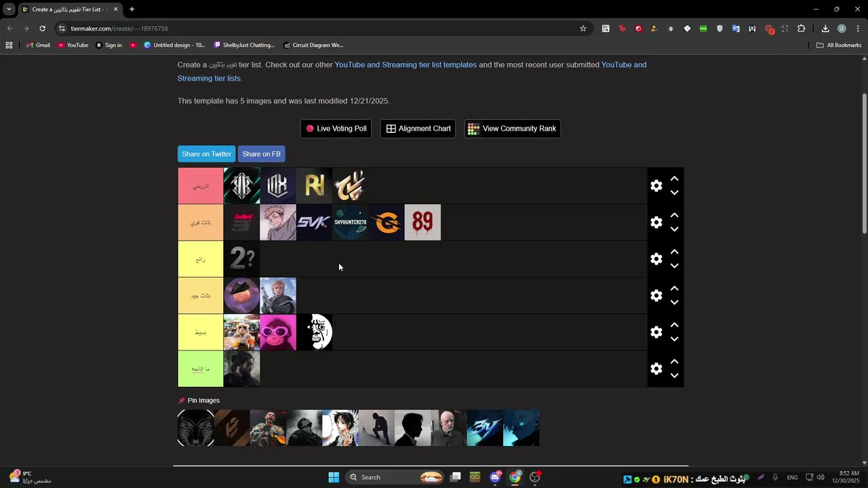Open the Gmail bookmark
Screen dimensions: 868x488
coord(38,45)
